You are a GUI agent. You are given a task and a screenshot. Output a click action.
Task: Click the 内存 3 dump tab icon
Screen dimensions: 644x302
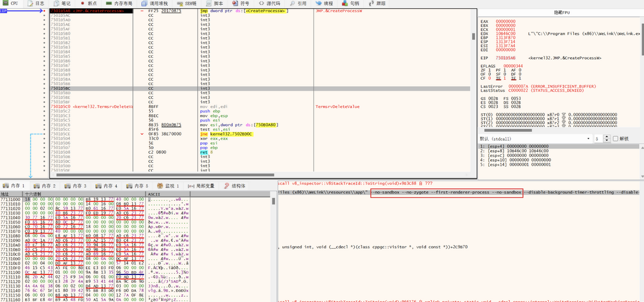tap(68, 186)
